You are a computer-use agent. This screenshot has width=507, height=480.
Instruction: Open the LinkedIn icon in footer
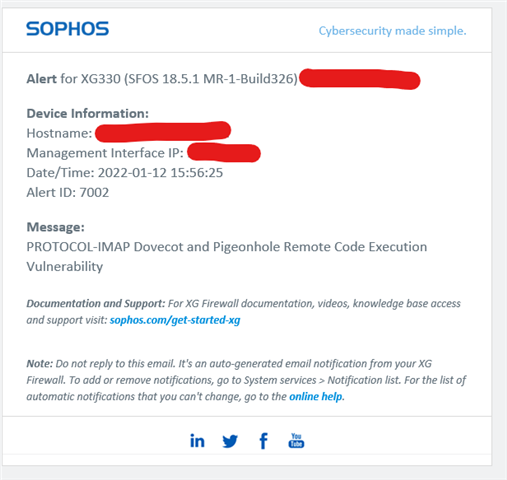tap(197, 441)
